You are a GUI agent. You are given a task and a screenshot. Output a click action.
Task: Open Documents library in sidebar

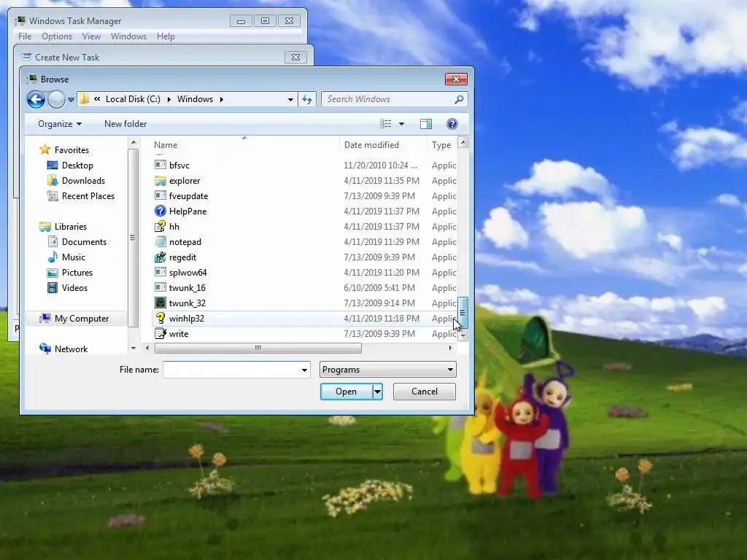(84, 242)
